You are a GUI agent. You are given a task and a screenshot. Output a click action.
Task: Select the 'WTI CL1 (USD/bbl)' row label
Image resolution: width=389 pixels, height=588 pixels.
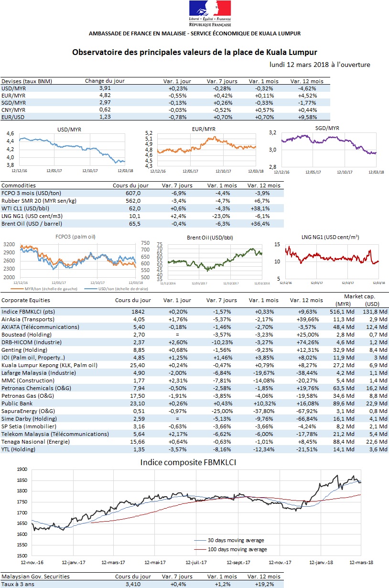click(x=26, y=209)
